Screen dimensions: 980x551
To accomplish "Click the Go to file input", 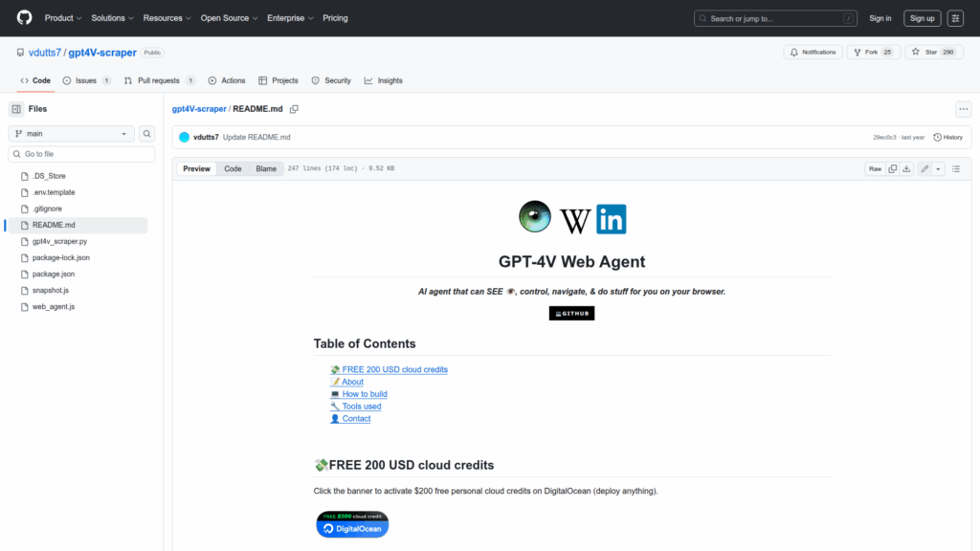I will coord(81,154).
